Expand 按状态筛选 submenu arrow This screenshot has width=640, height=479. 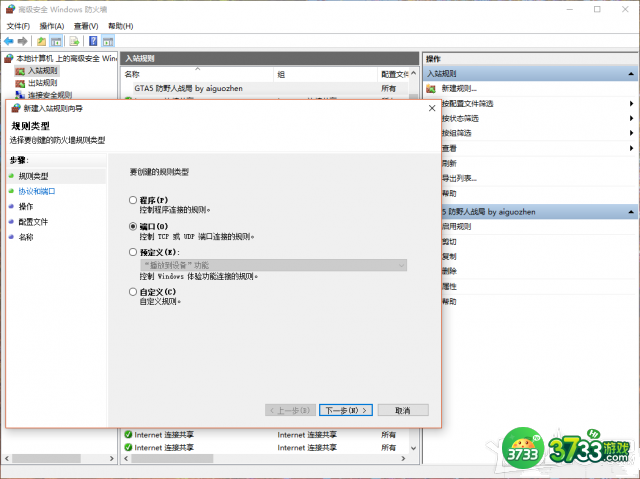631,118
